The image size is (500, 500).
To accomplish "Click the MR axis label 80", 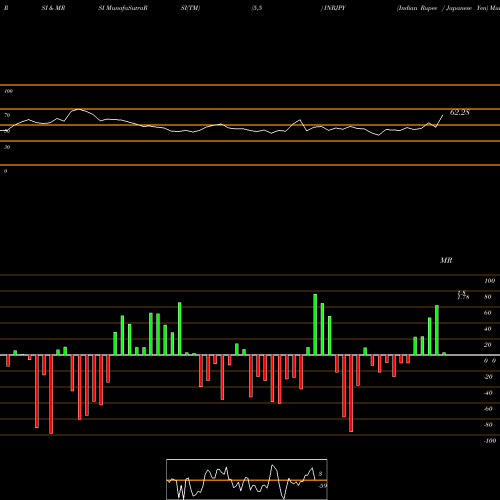I will 488,297.
